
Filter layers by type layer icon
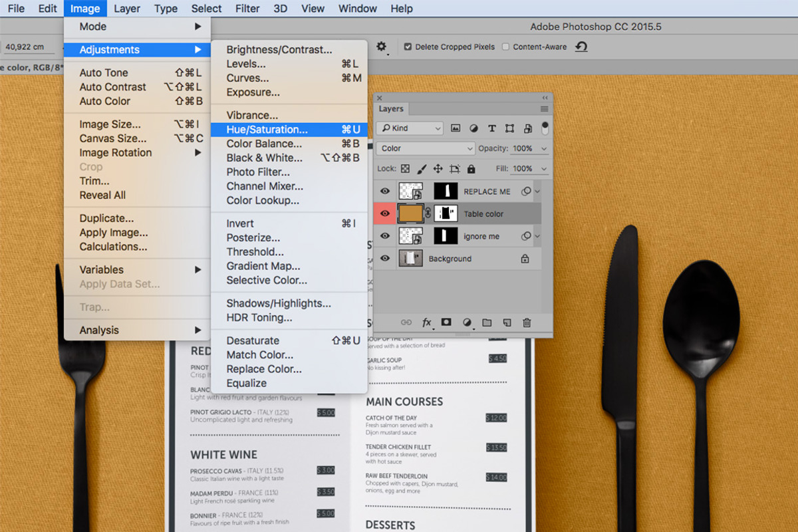(492, 128)
